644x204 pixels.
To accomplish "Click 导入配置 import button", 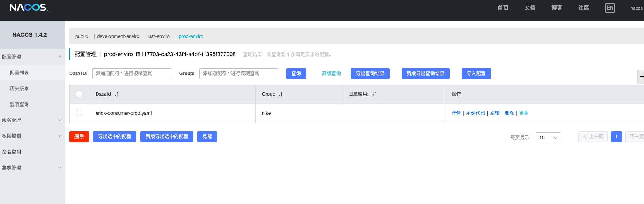I will pos(476,74).
